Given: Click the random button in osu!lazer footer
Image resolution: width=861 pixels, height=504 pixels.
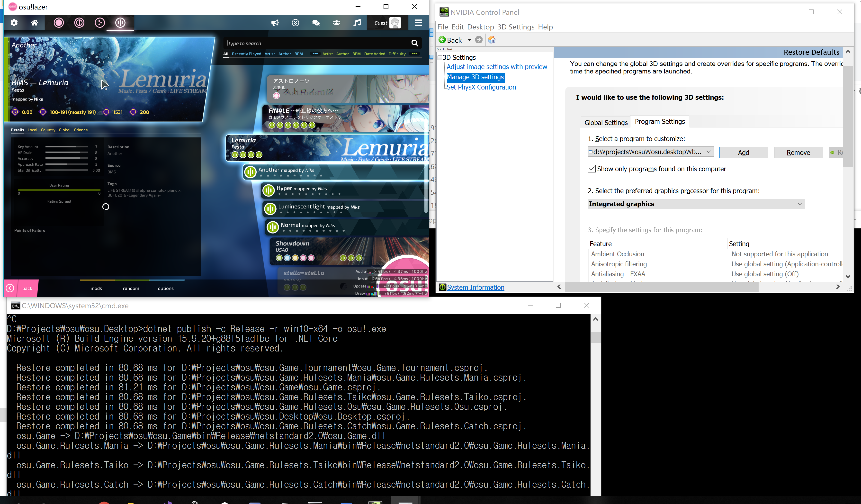Looking at the screenshot, I should point(131,288).
